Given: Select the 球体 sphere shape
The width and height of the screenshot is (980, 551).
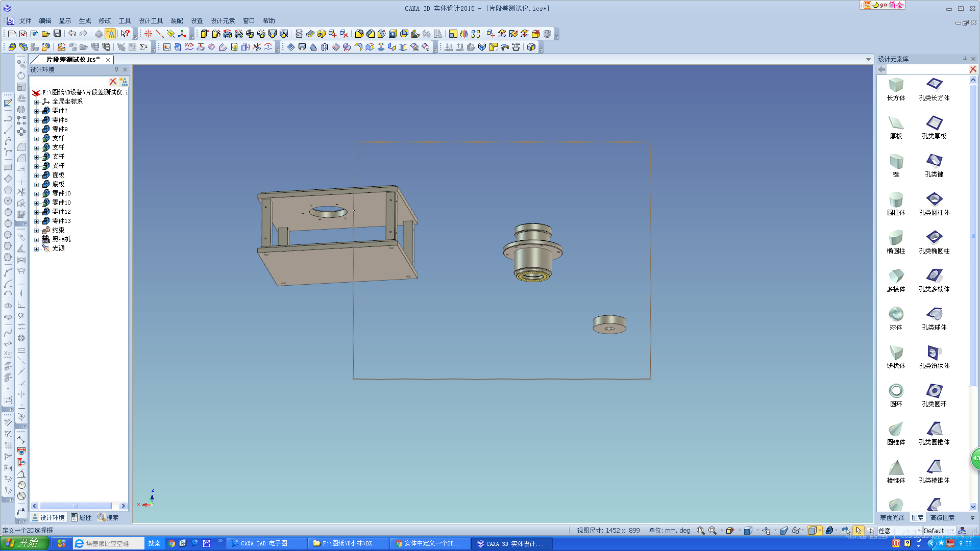Looking at the screenshot, I should tap(896, 319).
